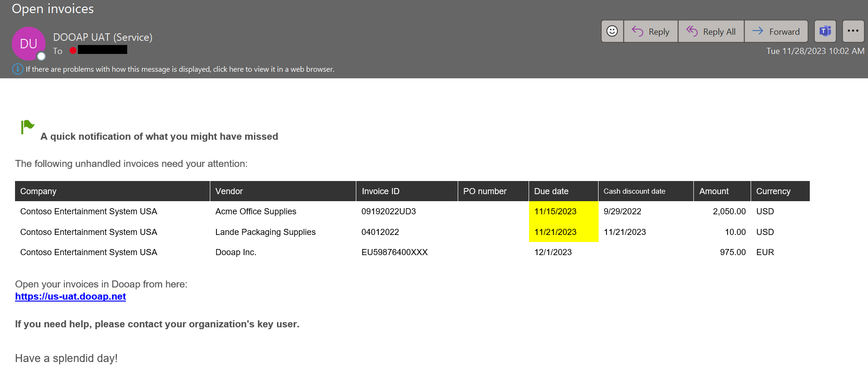Click Have a splendid day text
868x370 pixels.
tap(66, 358)
